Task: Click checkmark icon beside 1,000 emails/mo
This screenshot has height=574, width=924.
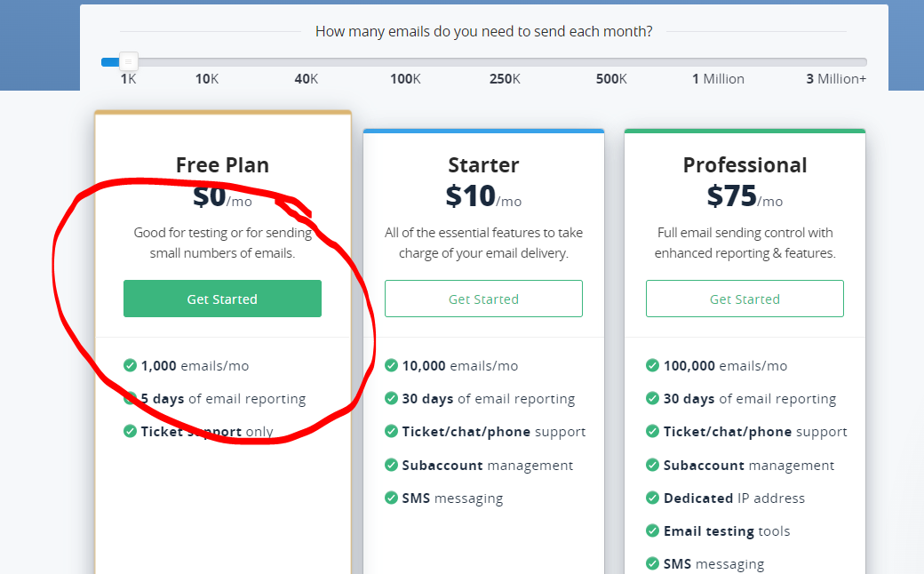Action: (x=130, y=365)
